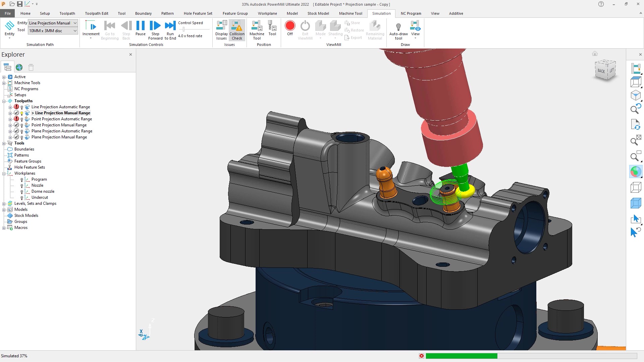
Task: Collapse the Toolpaths tree node
Action: pyautogui.click(x=4, y=101)
